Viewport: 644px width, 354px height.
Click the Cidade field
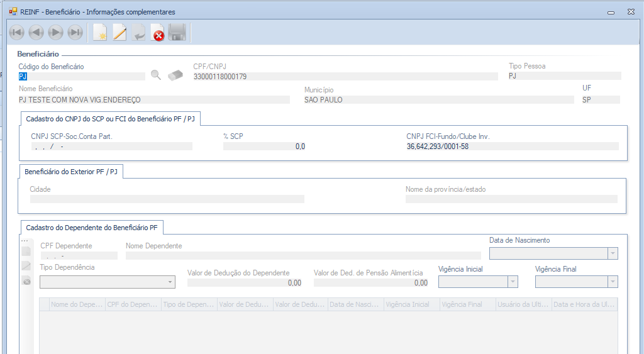pos(167,199)
